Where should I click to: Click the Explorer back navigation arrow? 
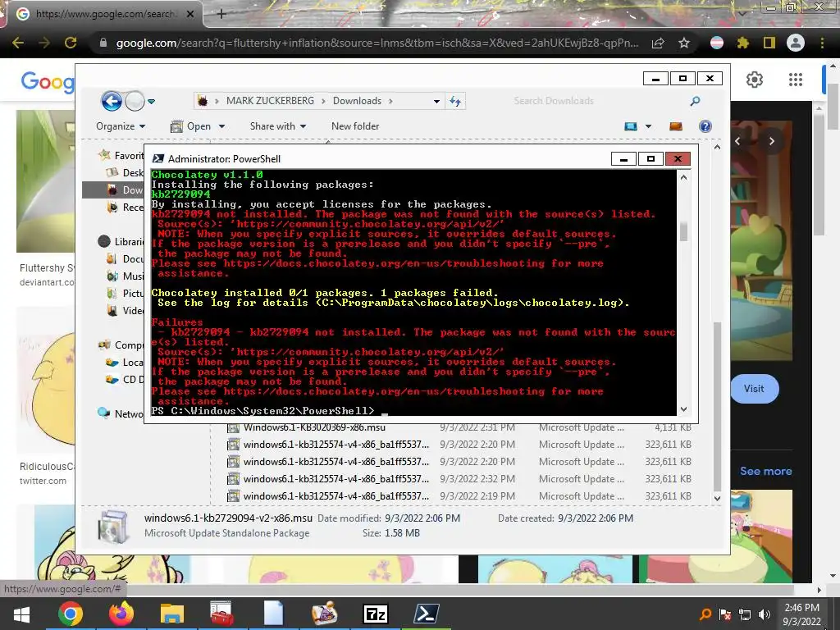pos(112,101)
